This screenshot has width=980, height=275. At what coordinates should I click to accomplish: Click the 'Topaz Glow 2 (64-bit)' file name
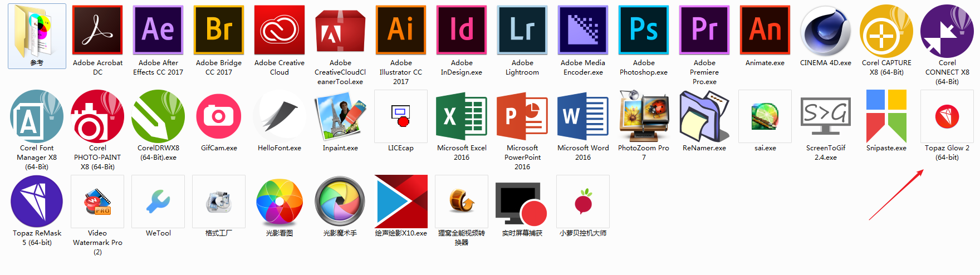click(947, 153)
